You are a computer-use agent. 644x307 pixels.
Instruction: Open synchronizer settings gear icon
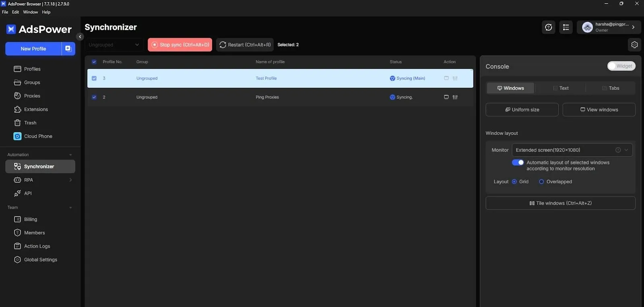click(634, 45)
